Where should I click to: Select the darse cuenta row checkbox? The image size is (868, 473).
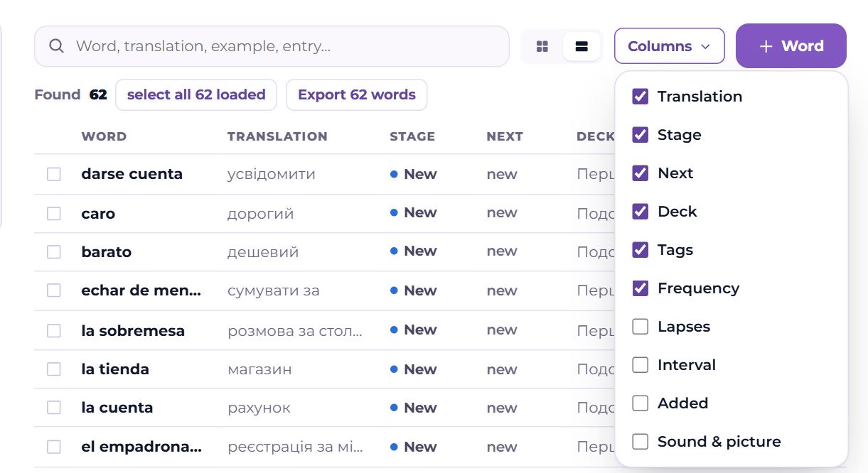point(54,174)
